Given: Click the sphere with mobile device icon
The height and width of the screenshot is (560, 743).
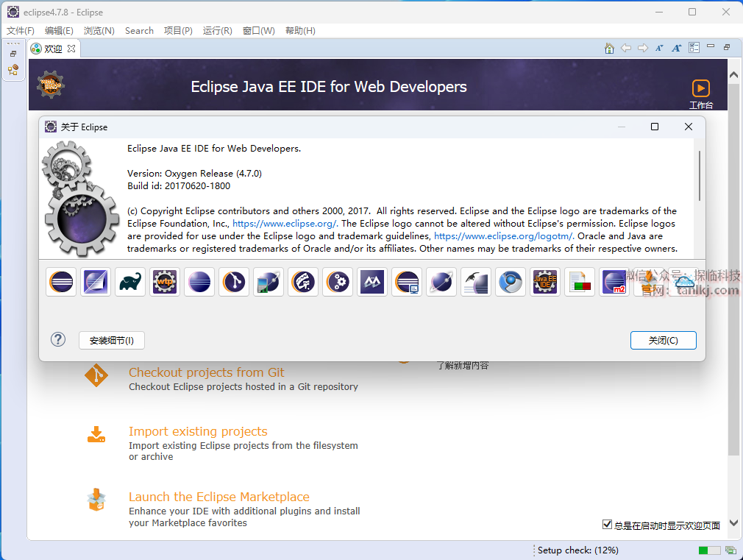Looking at the screenshot, I should pos(269,282).
